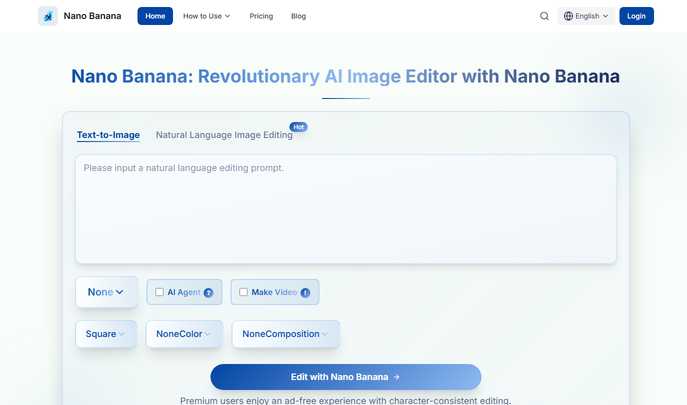Enable the Make Video checkbox
This screenshot has height=405, width=687.
point(243,292)
